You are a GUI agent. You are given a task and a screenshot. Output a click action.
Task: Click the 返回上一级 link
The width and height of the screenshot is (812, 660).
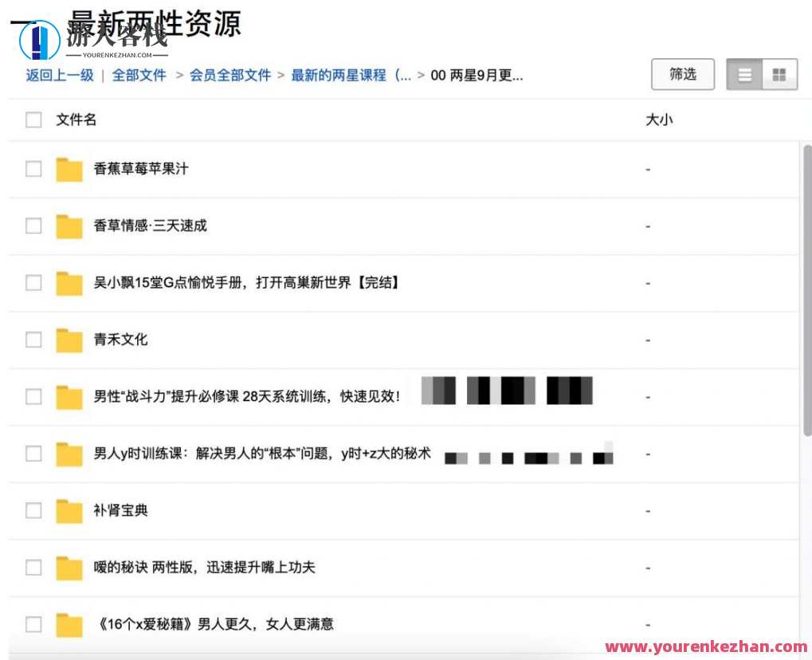(57, 76)
